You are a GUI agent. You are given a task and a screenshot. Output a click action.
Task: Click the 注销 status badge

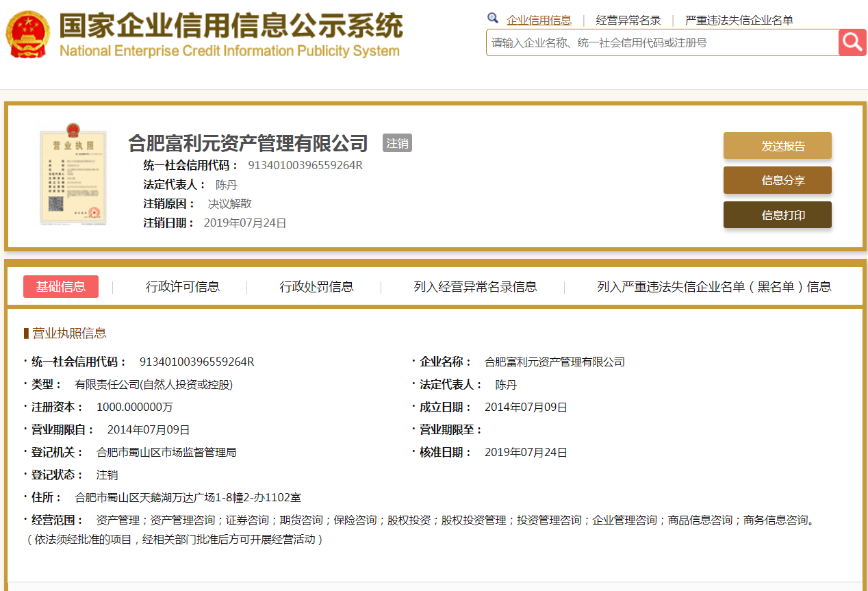(397, 143)
